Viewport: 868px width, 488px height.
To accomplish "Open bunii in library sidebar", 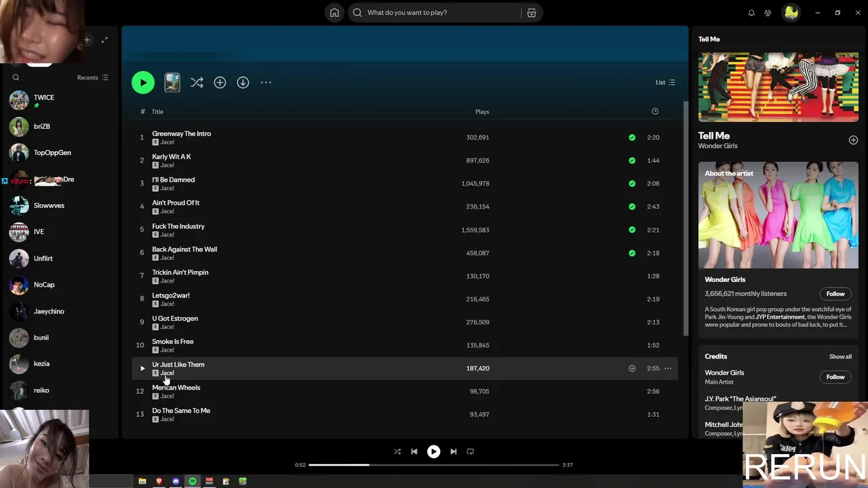I will (59, 338).
